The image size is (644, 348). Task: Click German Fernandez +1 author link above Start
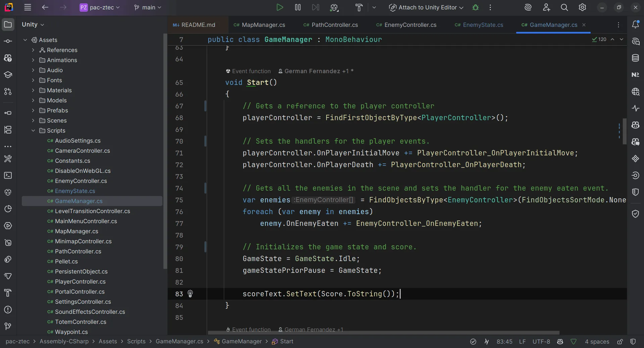(316, 71)
